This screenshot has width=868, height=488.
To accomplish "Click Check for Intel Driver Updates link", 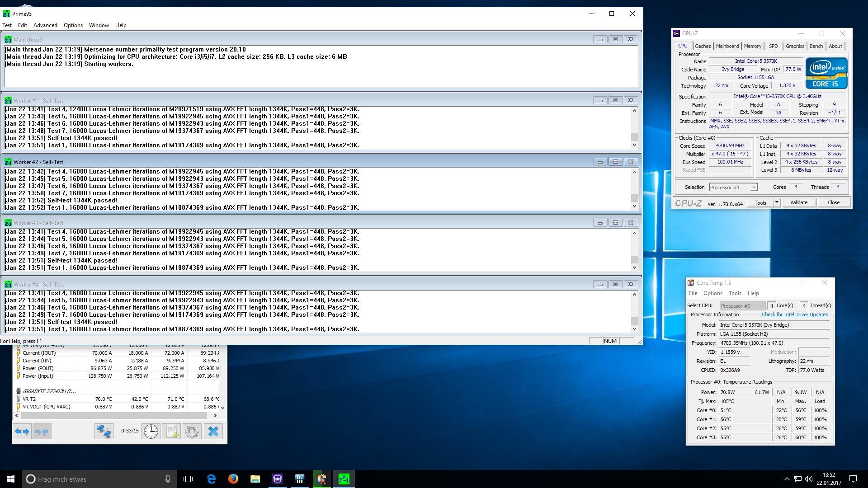I will (795, 314).
